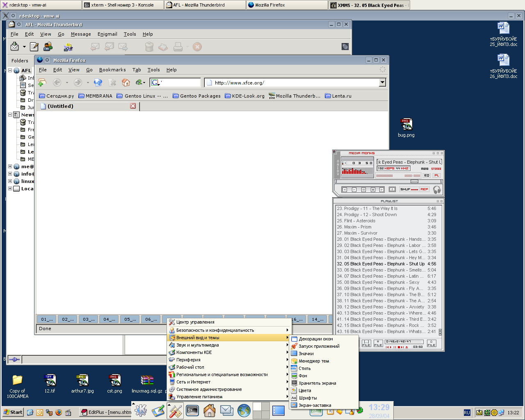
Task: Open the Firefox Forward history dropdown arrow
Action: tap(87, 82)
